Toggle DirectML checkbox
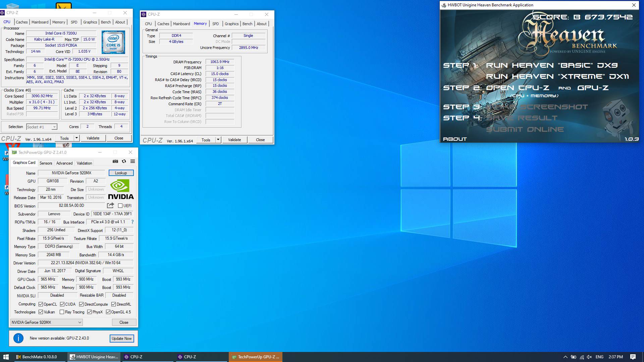Viewport: 644px width, 362px height. pyautogui.click(x=113, y=304)
